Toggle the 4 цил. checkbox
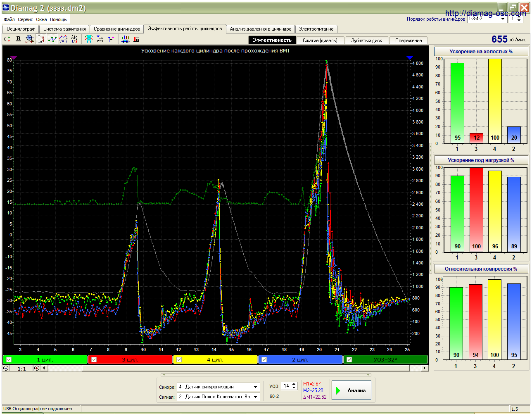 [179, 359]
